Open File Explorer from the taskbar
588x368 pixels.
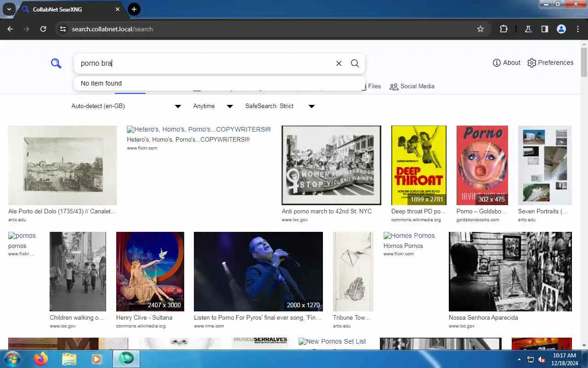click(x=69, y=359)
